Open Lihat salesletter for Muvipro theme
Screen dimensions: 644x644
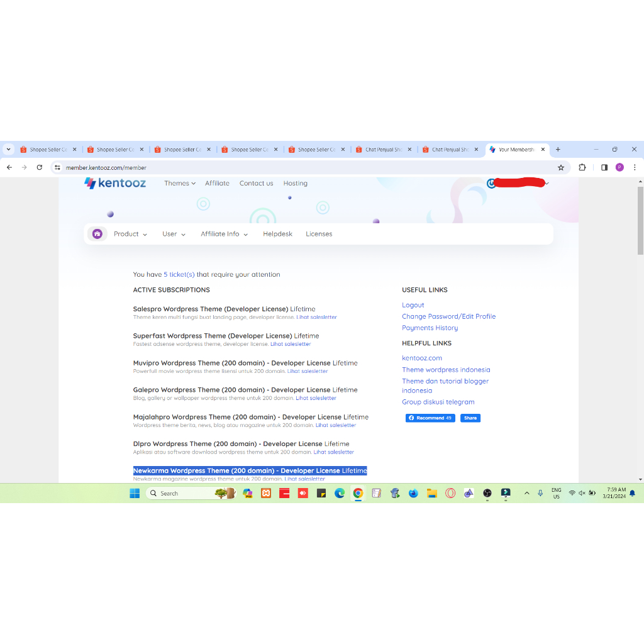307,371
